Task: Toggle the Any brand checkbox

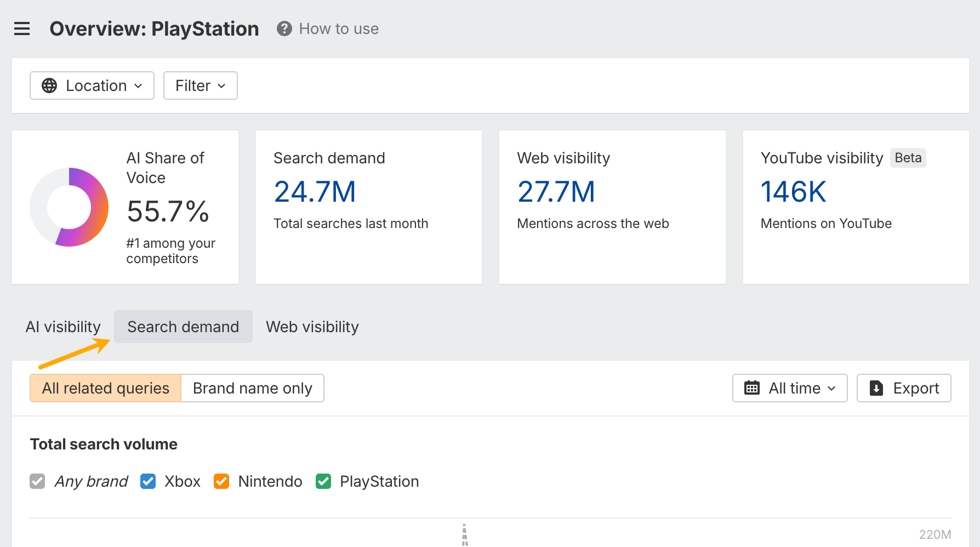Action: (x=37, y=481)
